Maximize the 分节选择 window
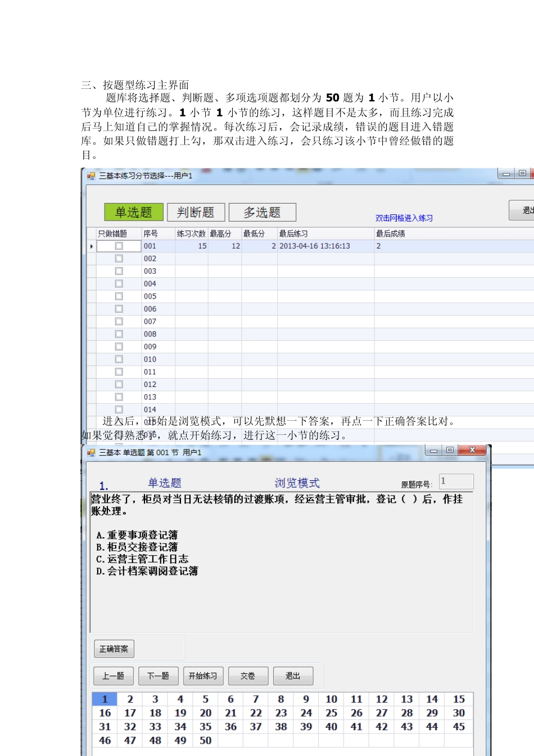Screen dimensions: 534x756 (522, 173)
